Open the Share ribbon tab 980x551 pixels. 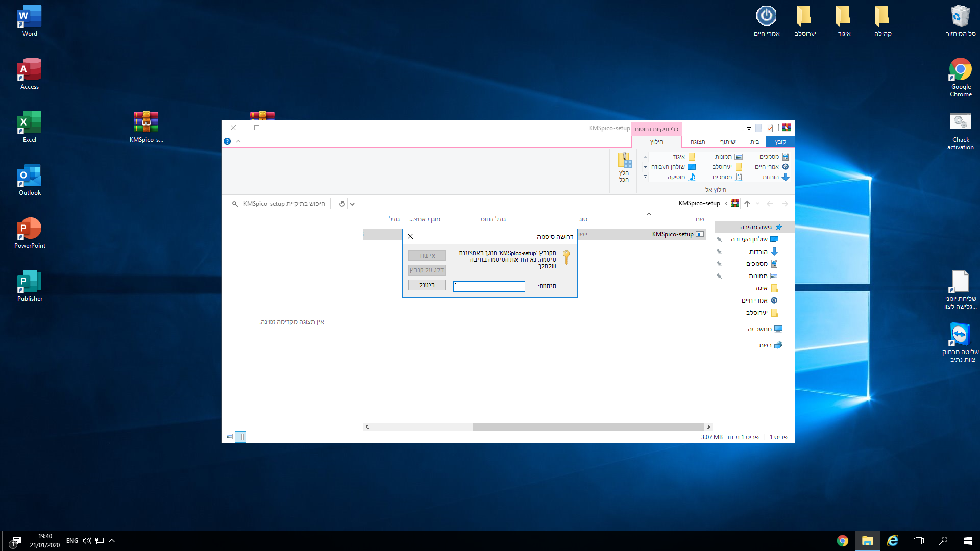[x=727, y=142]
